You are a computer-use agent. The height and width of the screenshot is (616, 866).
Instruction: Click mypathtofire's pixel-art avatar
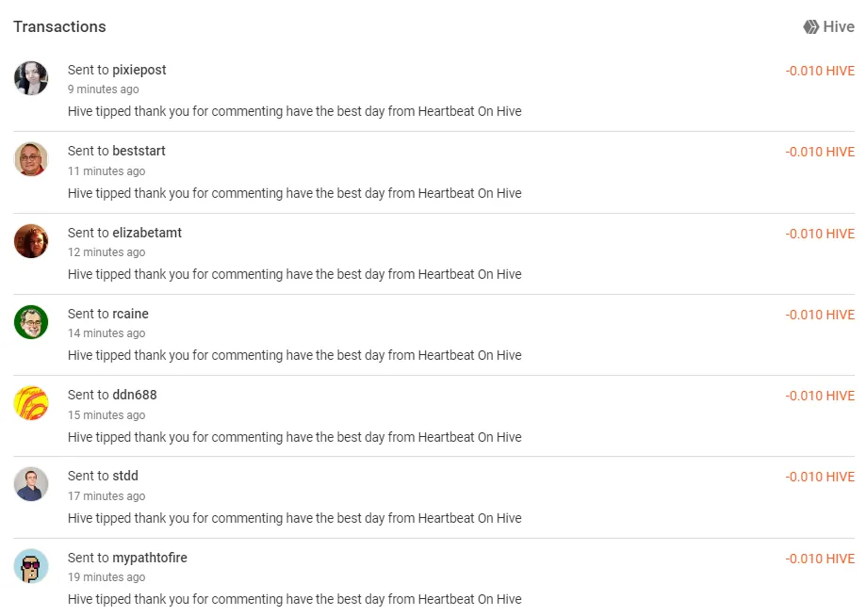[31, 566]
